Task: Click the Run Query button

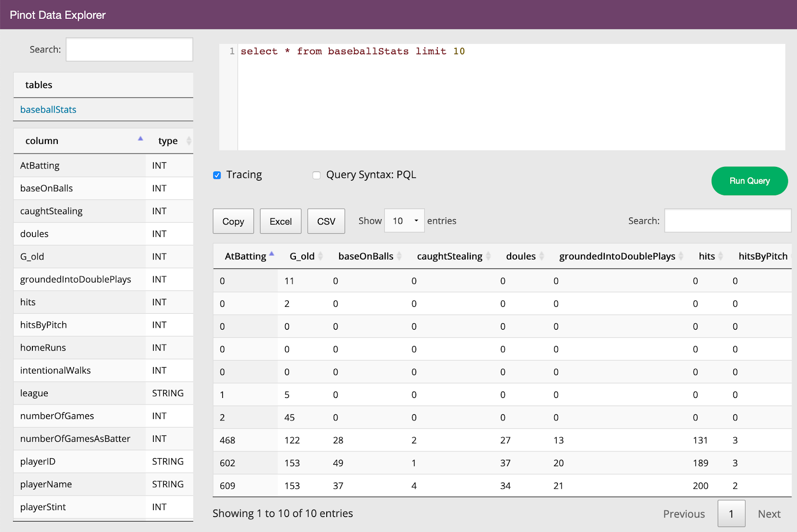Action: coord(749,181)
